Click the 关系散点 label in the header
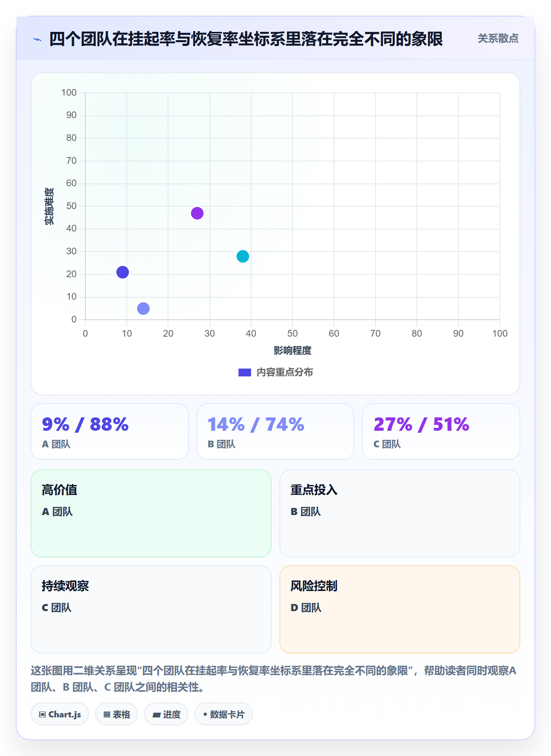 (x=498, y=39)
